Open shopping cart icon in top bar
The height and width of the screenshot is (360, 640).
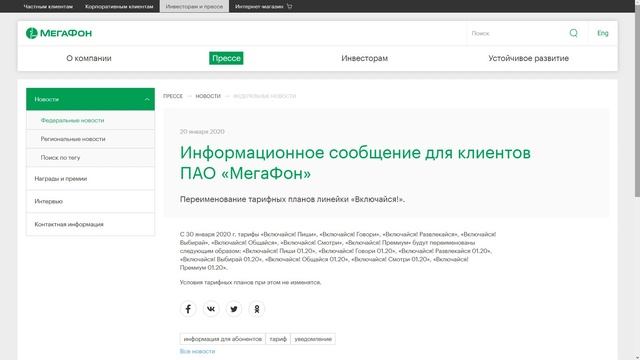(x=289, y=6)
